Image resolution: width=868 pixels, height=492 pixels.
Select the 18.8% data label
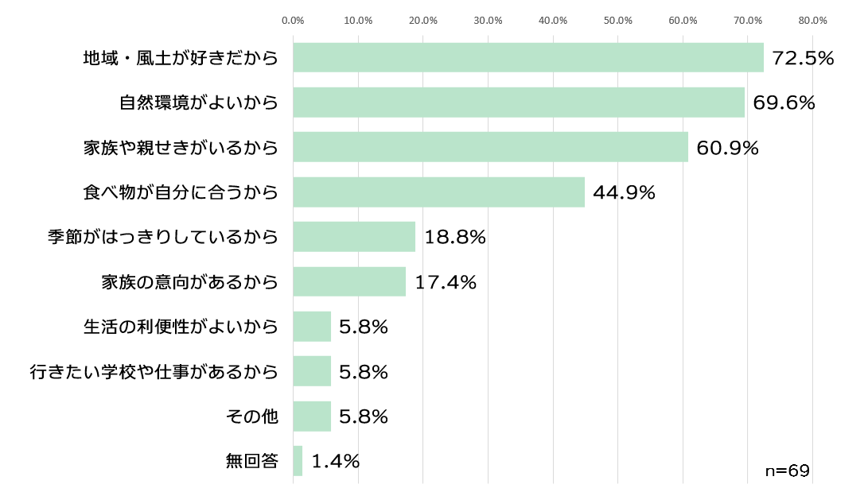click(455, 237)
